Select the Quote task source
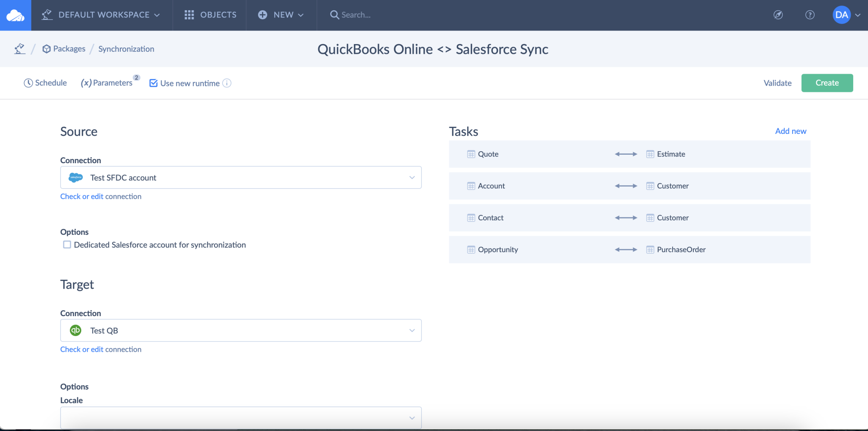The image size is (868, 431). point(488,154)
